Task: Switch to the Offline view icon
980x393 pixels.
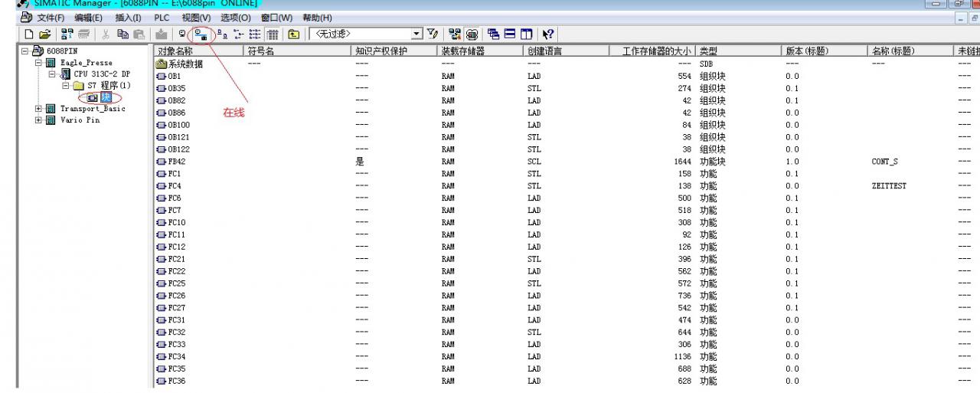Action: coord(182,34)
